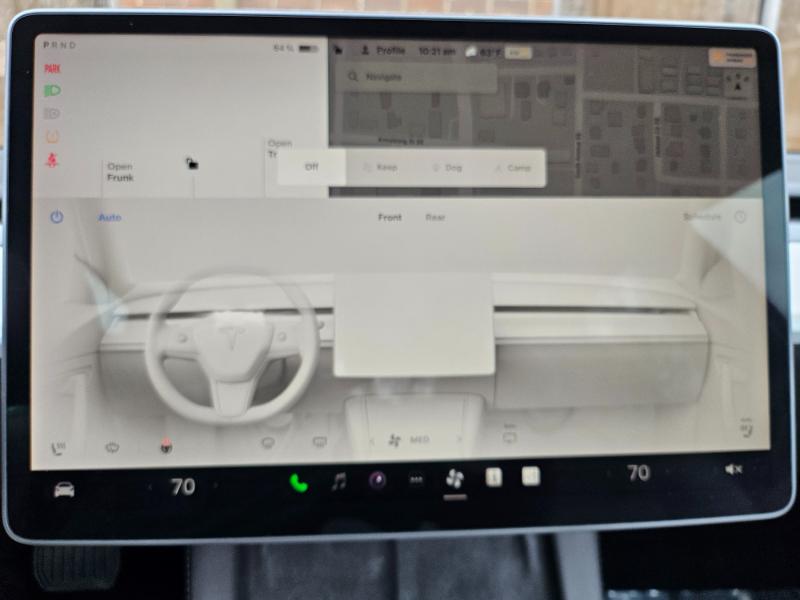Open Frunk button
Screen dimensions: 800x600
click(x=120, y=172)
